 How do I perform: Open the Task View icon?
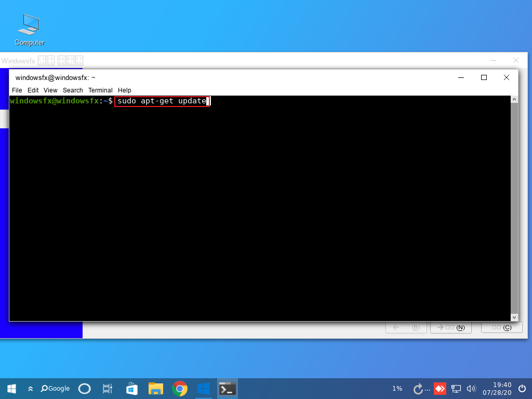tap(107, 389)
